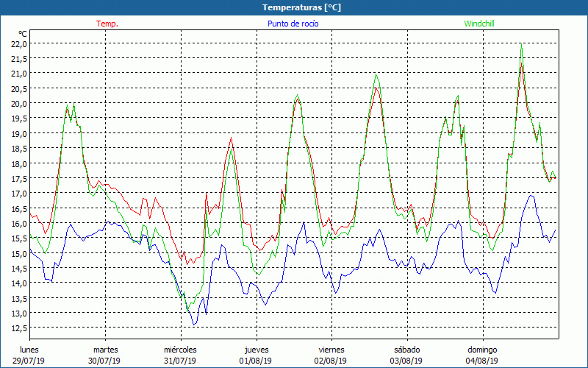Click the 18,0 y-axis value
The width and height of the screenshot is (588, 368).
[x=19, y=163]
